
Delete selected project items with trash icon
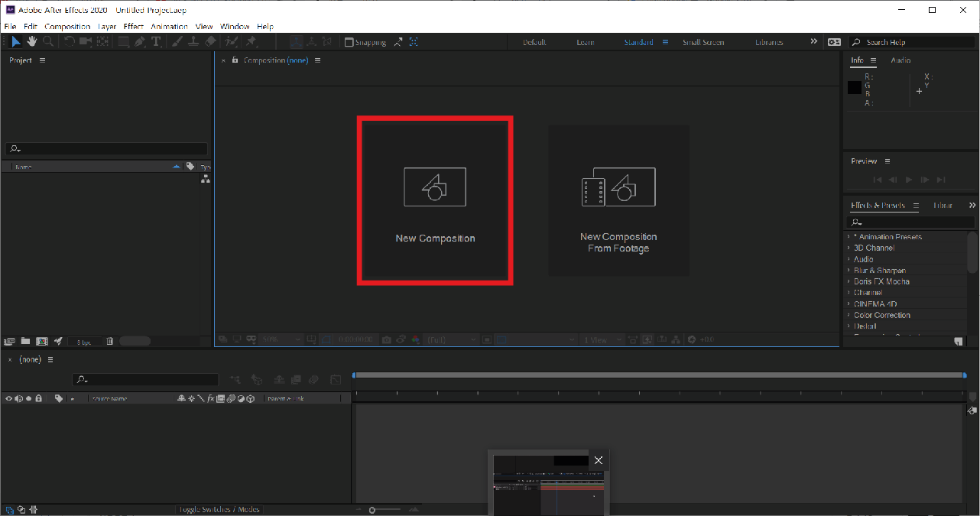110,342
